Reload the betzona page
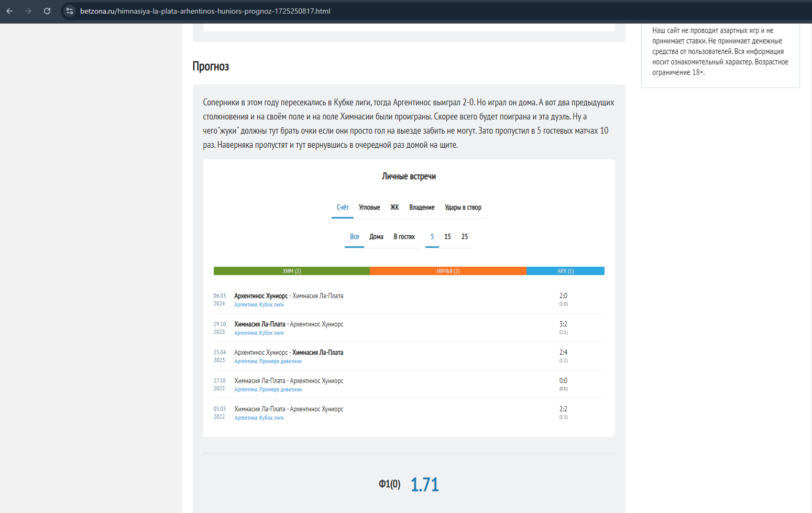The image size is (812, 513). click(x=47, y=11)
